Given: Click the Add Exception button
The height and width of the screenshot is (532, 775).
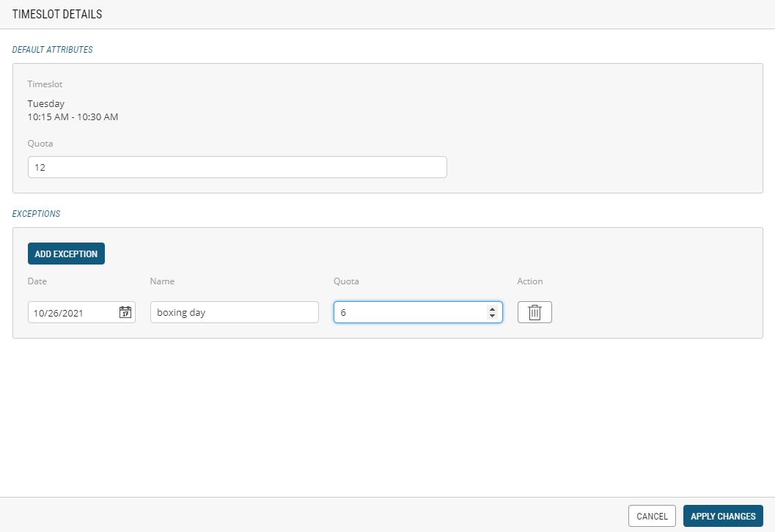Looking at the screenshot, I should pyautogui.click(x=66, y=254).
